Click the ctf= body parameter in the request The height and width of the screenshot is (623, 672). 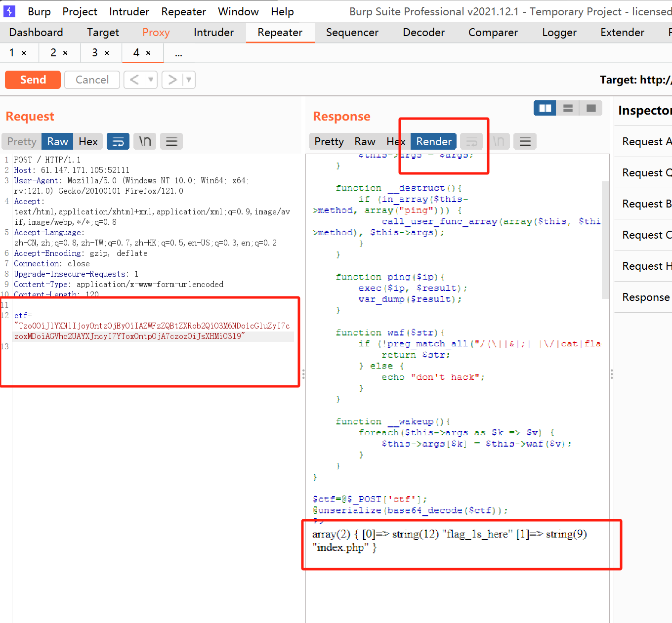[x=23, y=316]
